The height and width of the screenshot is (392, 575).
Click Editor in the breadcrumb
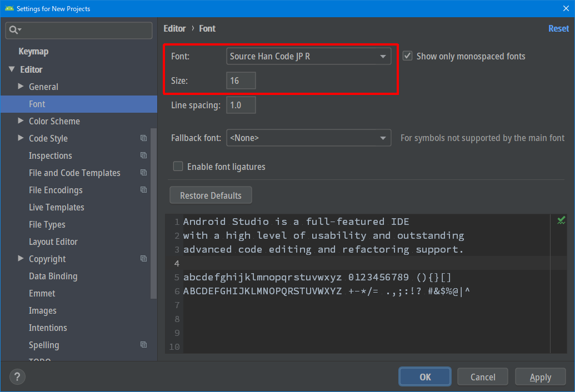coord(174,28)
